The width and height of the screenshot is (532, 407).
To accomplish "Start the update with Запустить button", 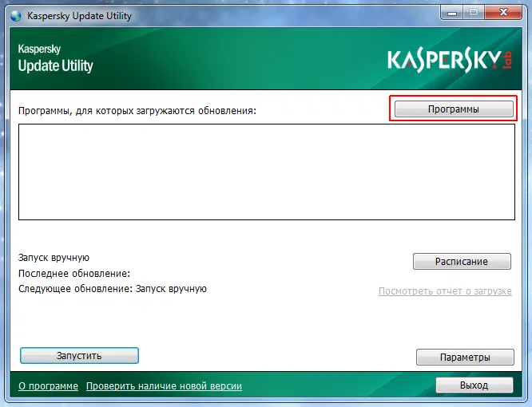I will pos(79,355).
